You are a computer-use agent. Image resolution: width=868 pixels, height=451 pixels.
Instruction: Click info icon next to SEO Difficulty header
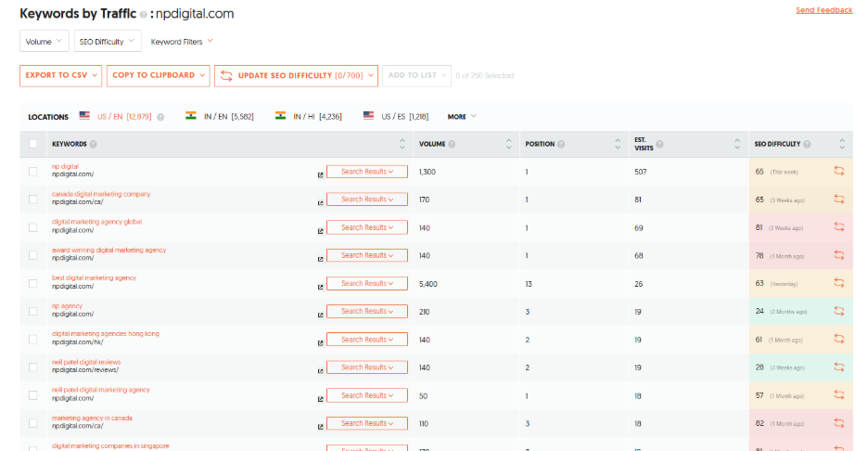807,144
